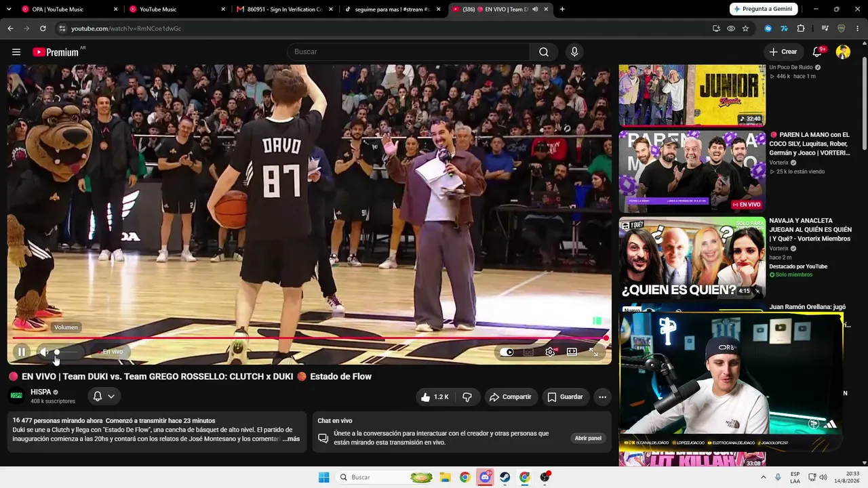Open File Explorer from the taskbar
The image size is (868, 488).
tap(445, 477)
